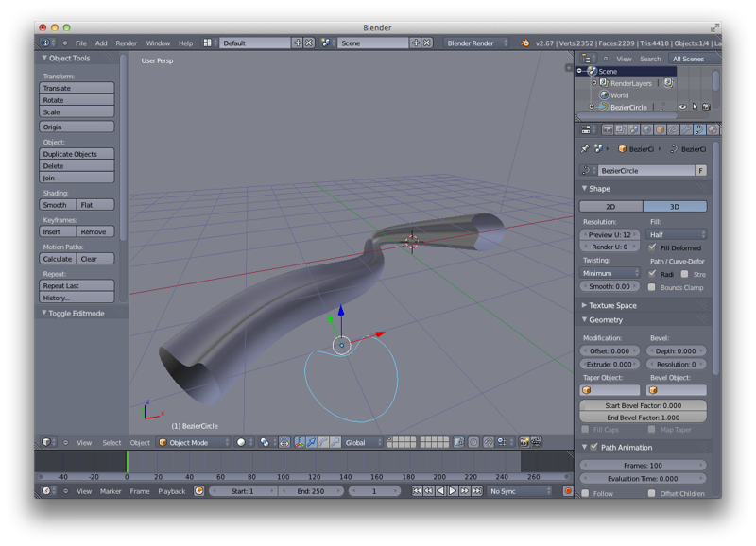Click the Repeat Last button
This screenshot has height=546, width=756.
coord(77,285)
